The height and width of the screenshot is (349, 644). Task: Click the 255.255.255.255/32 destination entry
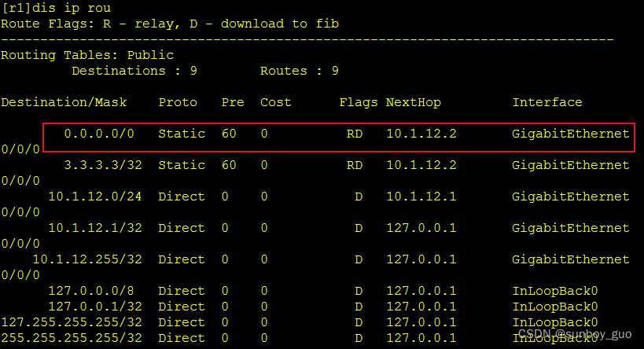point(72,338)
